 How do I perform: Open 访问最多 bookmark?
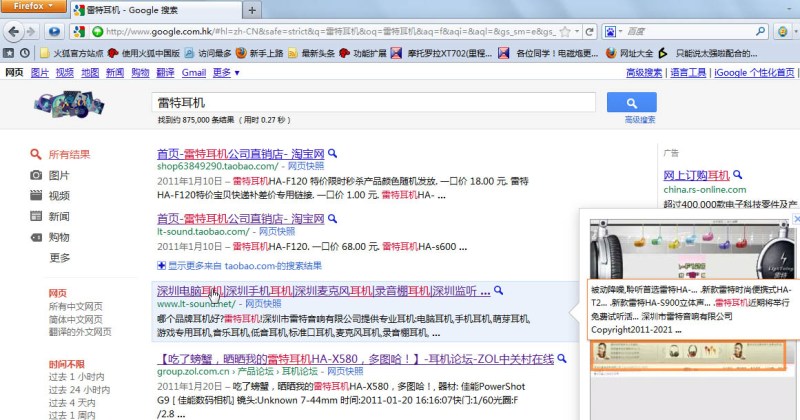click(208, 53)
